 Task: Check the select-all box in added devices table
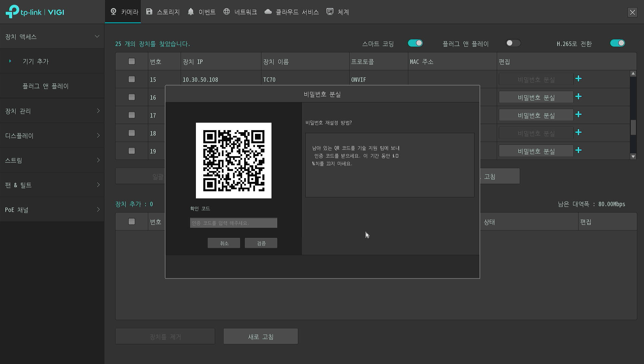coord(132,221)
